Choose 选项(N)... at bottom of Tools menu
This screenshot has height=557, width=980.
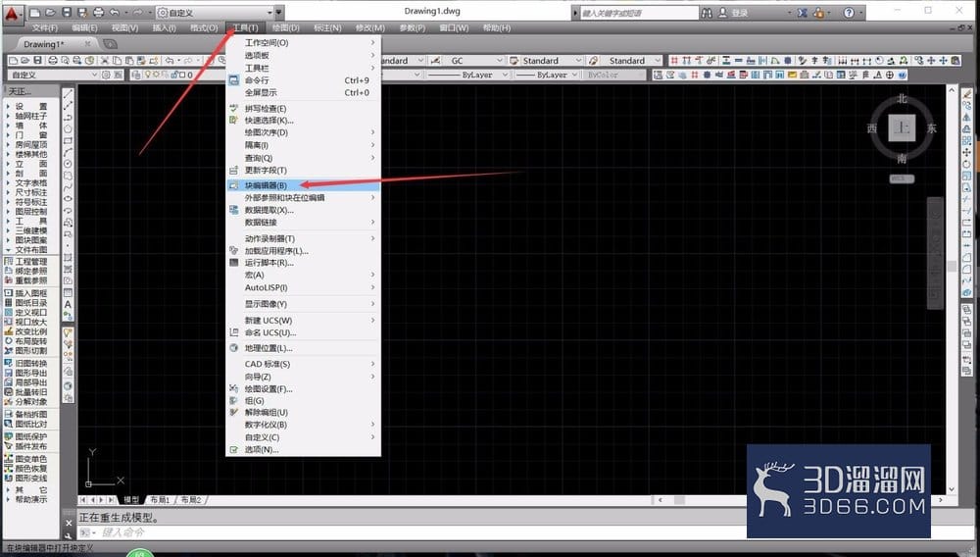pos(303,449)
